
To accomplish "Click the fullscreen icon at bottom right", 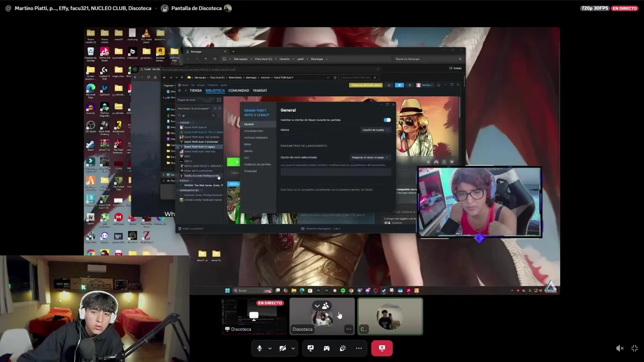I will click(634, 348).
